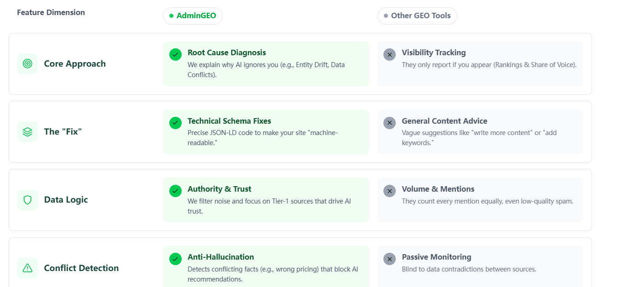Image resolution: width=644 pixels, height=287 pixels.
Task: Click the Volume & Mentions heading
Action: pyautogui.click(x=438, y=189)
